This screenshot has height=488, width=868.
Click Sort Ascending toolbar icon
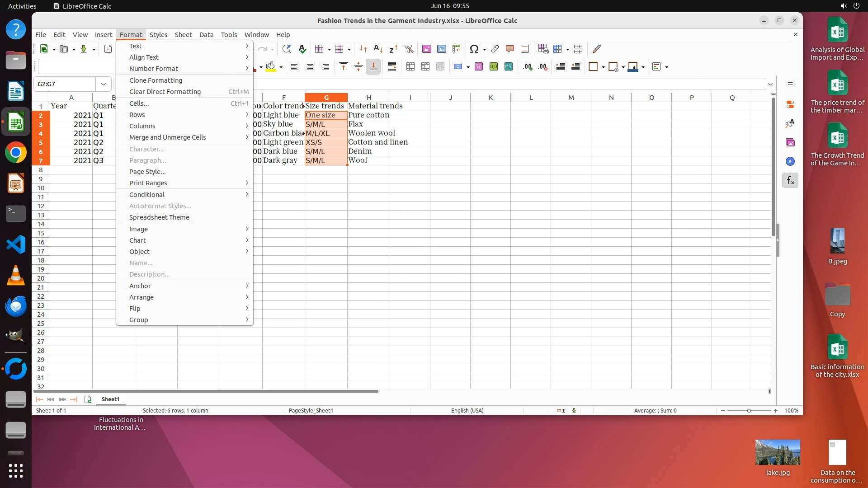click(x=378, y=49)
